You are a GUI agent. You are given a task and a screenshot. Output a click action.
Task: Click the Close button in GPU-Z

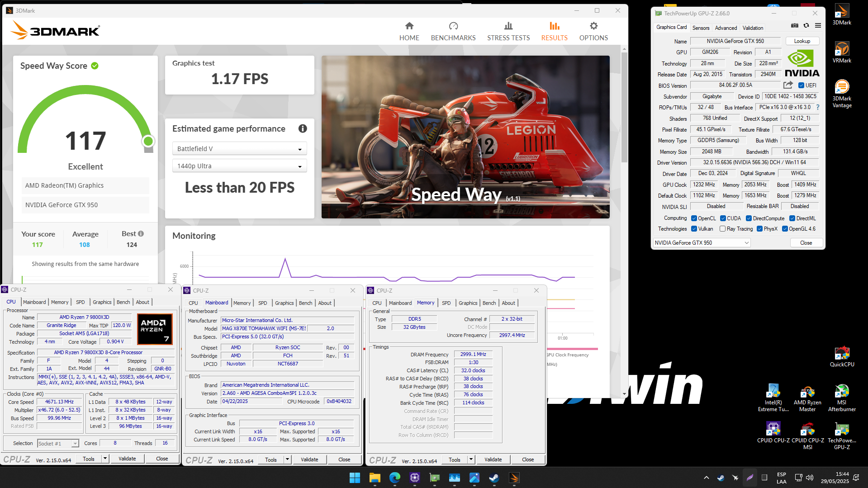pos(806,243)
